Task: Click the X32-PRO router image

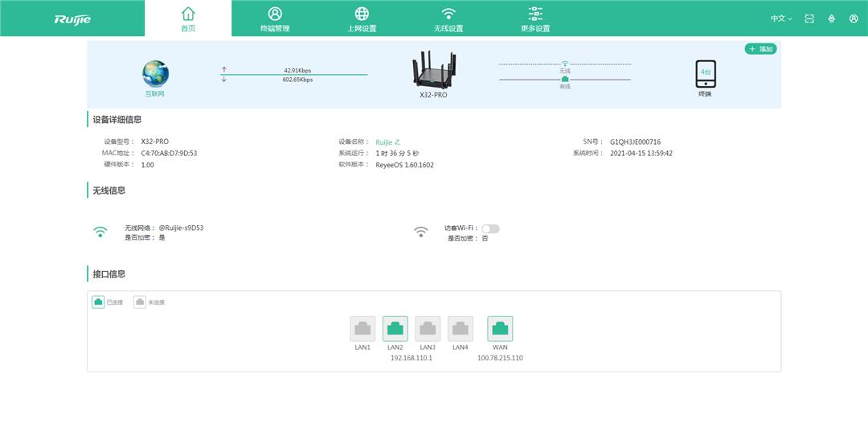Action: click(x=433, y=70)
